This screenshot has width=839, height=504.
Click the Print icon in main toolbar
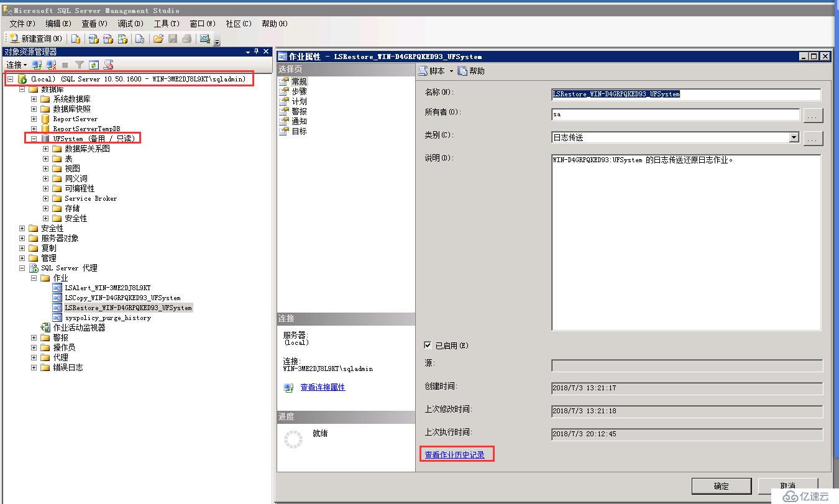pos(186,39)
